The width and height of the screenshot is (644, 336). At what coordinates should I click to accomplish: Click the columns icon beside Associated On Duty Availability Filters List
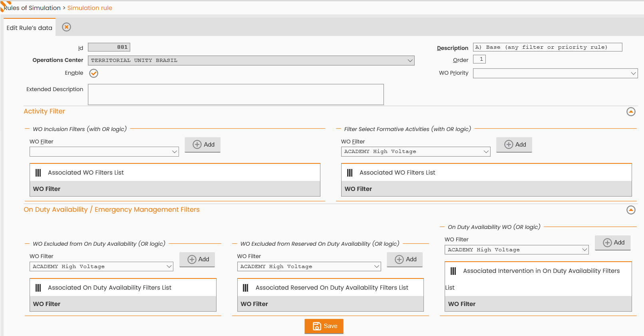[38, 288]
